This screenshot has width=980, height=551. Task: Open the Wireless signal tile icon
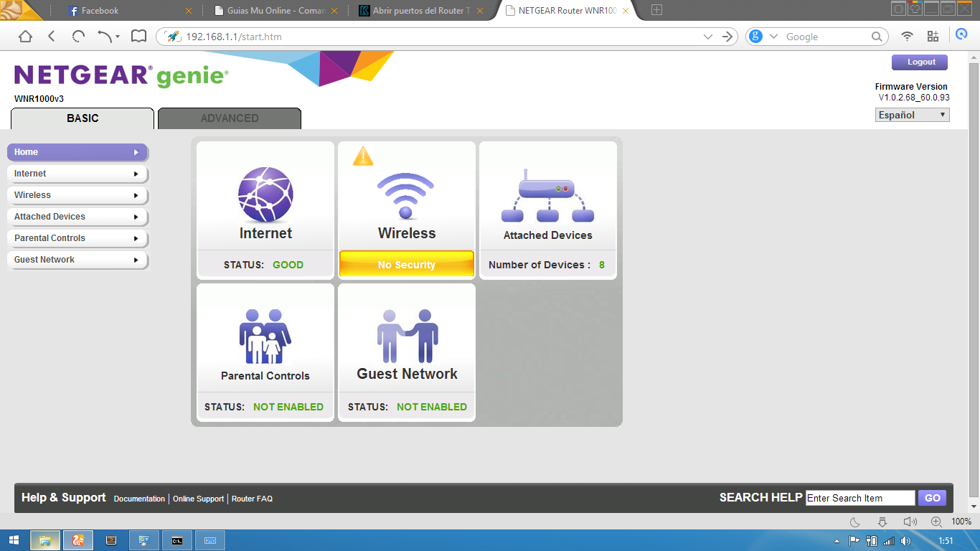coord(406,196)
